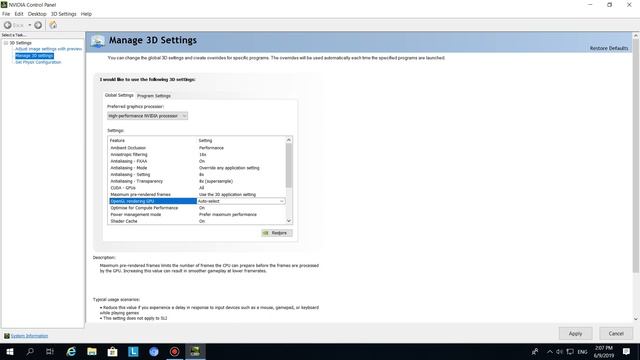Screen dimensions: 640x360
Task: Select the Antialiasing - Setting row
Action: (197, 174)
